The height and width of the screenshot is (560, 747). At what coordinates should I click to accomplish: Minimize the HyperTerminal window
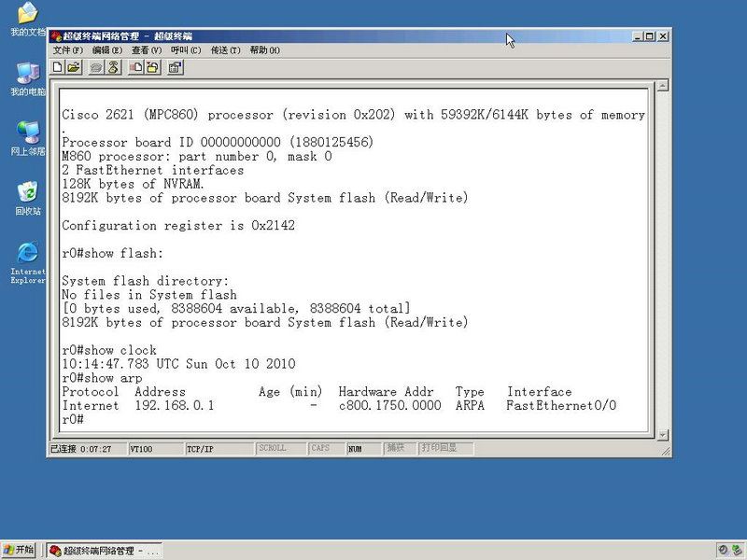(638, 36)
